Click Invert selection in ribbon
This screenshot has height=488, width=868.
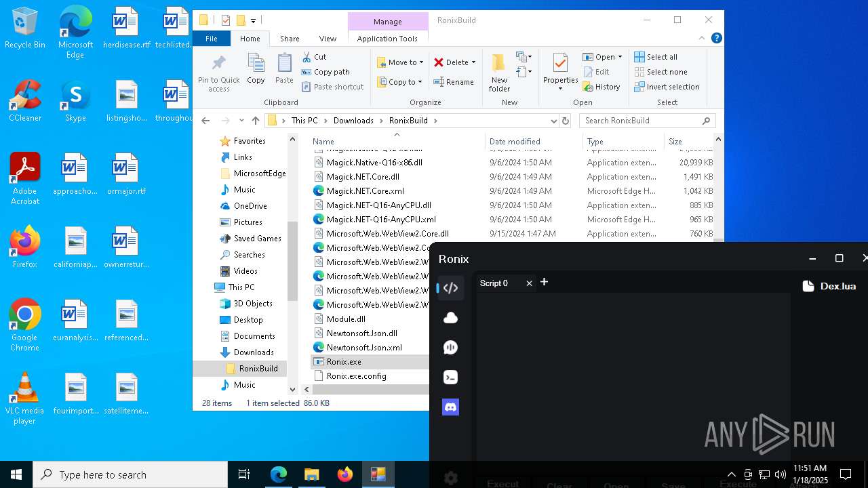click(x=667, y=87)
